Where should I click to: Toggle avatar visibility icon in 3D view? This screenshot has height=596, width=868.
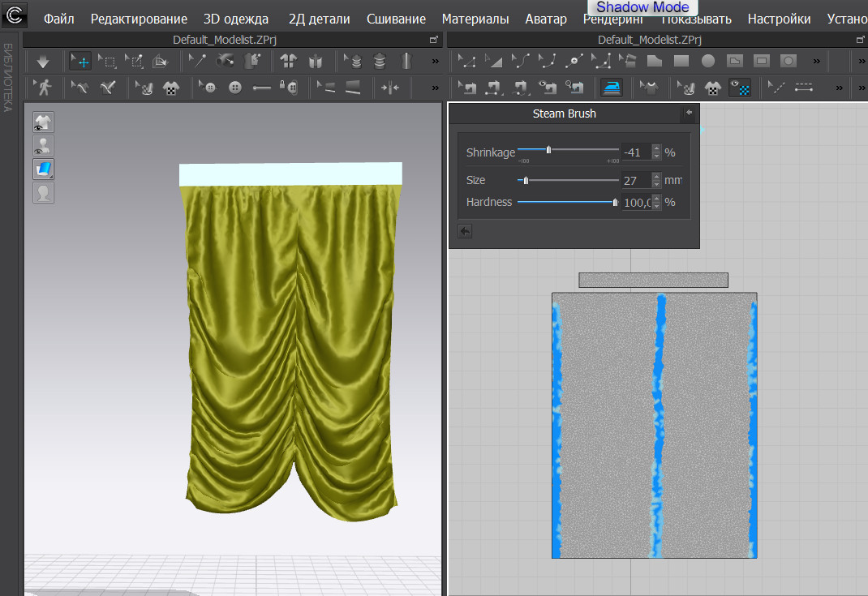(x=43, y=146)
